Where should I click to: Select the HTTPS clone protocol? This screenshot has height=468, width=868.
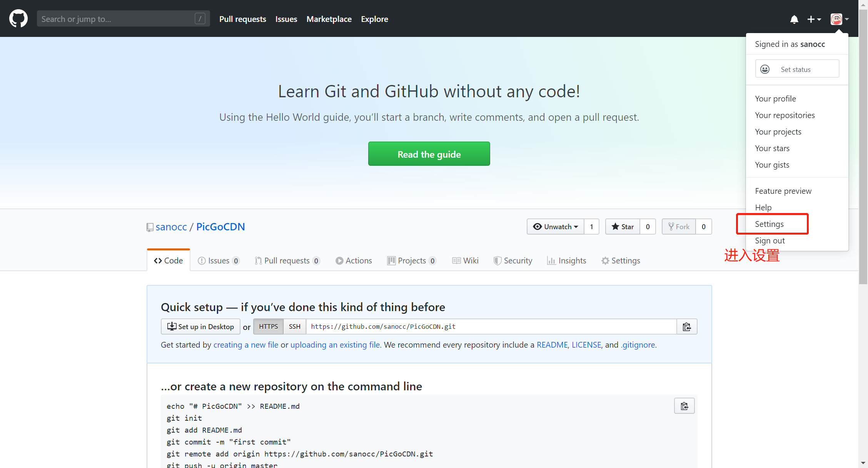[x=268, y=326]
